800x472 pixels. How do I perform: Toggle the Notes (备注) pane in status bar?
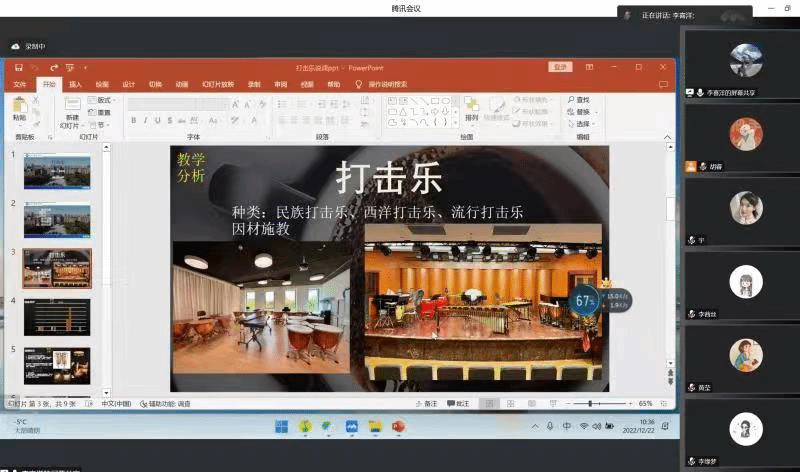click(x=427, y=404)
